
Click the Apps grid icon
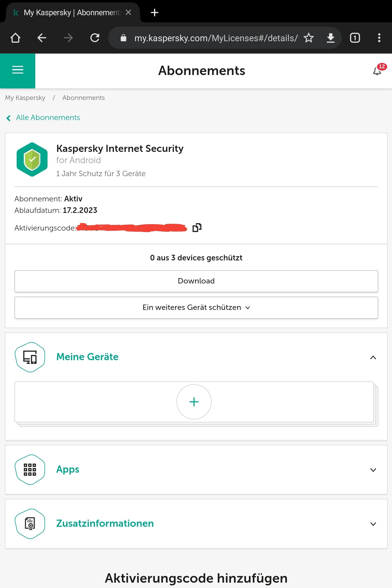coord(30,469)
